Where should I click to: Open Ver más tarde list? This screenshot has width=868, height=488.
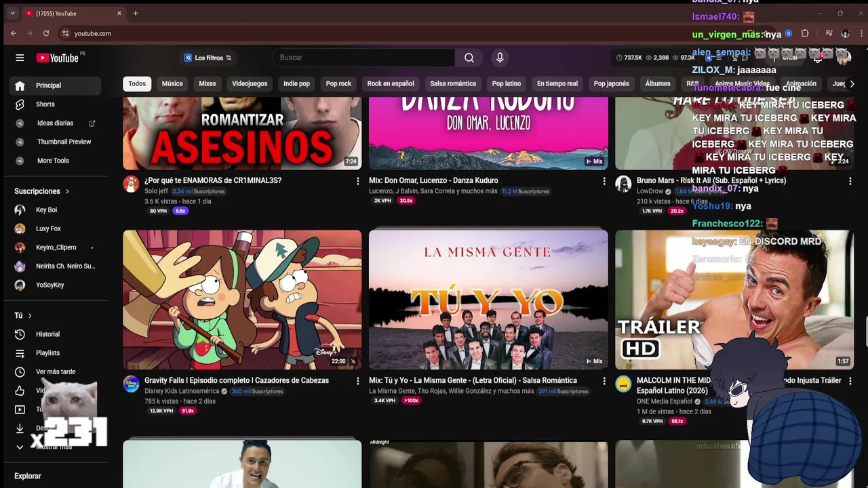coord(55,371)
